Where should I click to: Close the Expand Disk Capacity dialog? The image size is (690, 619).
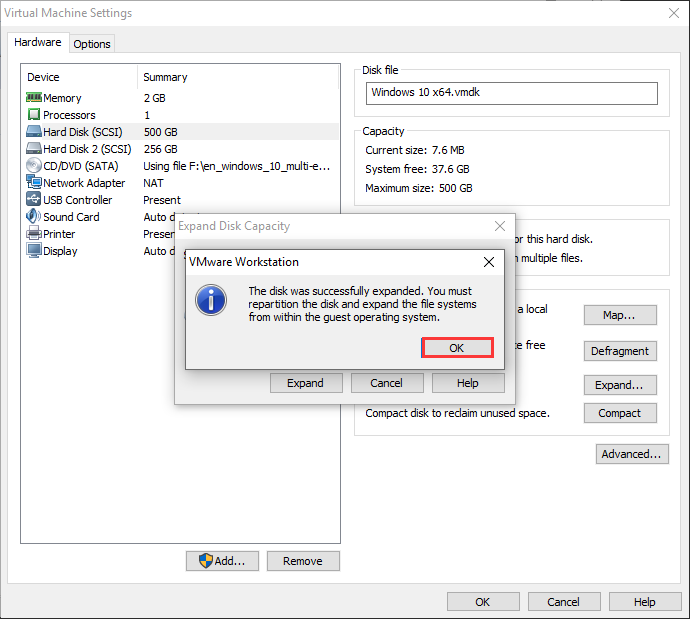[x=500, y=226]
